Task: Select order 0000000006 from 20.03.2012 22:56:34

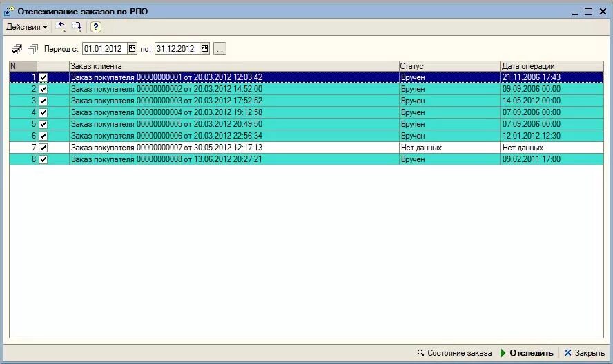Action: pyautogui.click(x=234, y=136)
